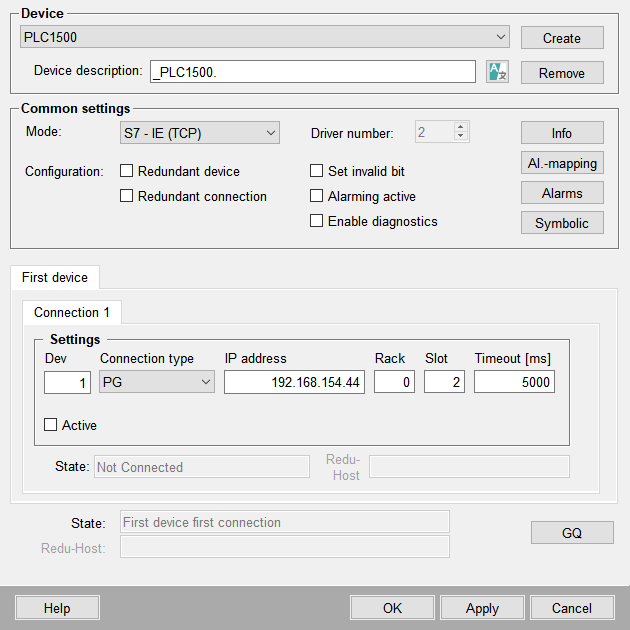The width and height of the screenshot is (630, 630).
Task: Increase the Driver number with up arrow
Action: (460, 127)
